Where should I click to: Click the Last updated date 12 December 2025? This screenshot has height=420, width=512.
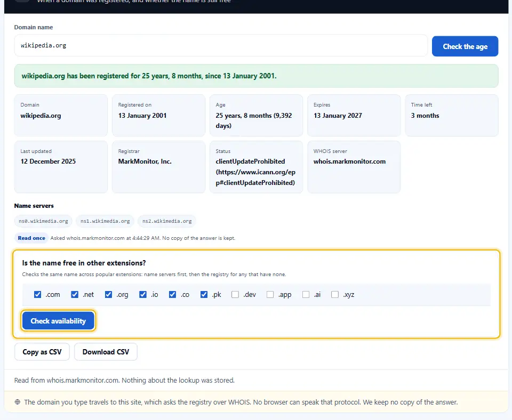[x=48, y=161]
